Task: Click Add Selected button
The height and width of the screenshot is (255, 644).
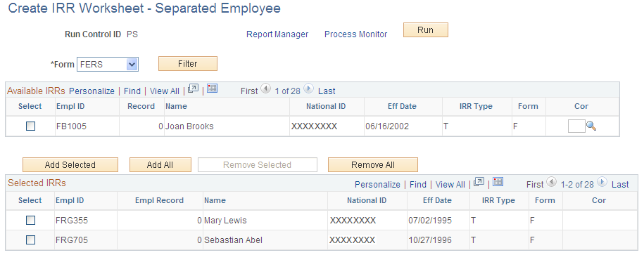Action: click(70, 165)
